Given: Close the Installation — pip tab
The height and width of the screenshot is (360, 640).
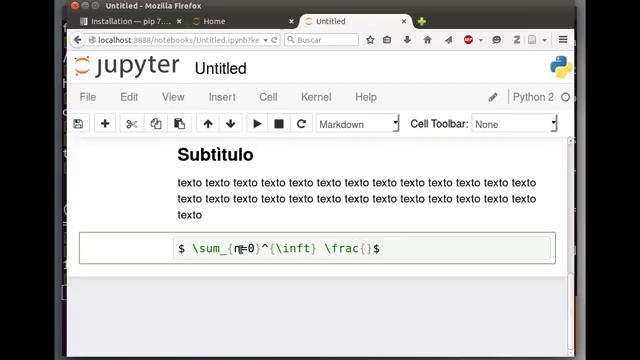Looking at the screenshot, I should click(x=179, y=21).
